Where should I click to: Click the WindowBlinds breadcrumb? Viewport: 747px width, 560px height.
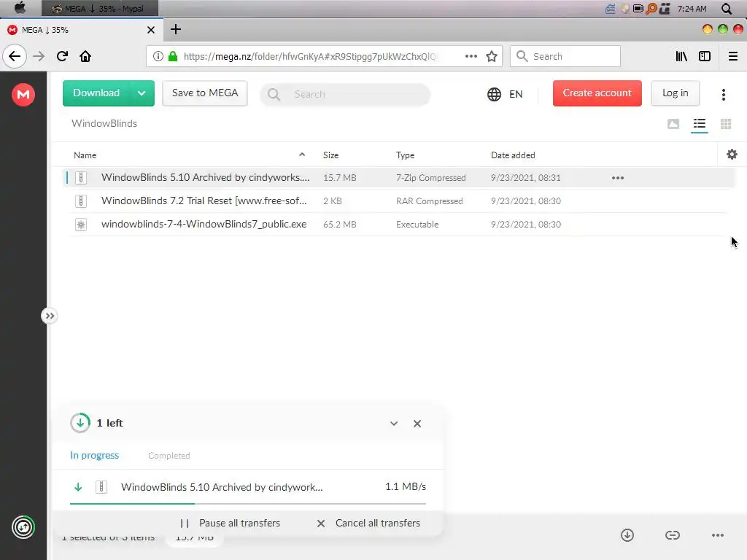(x=104, y=123)
